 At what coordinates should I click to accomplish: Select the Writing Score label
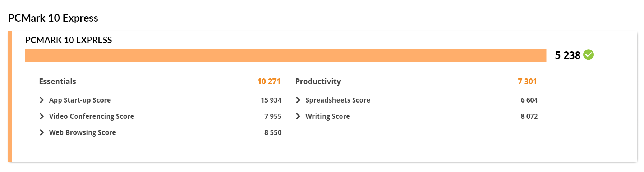(x=328, y=117)
